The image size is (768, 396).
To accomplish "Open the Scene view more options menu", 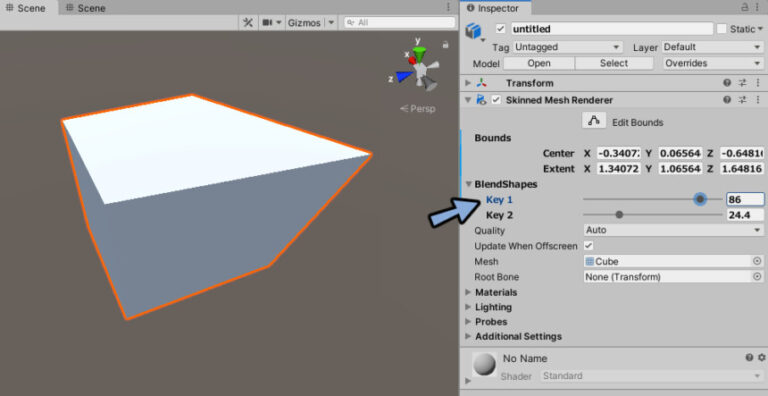I will 448,7.
